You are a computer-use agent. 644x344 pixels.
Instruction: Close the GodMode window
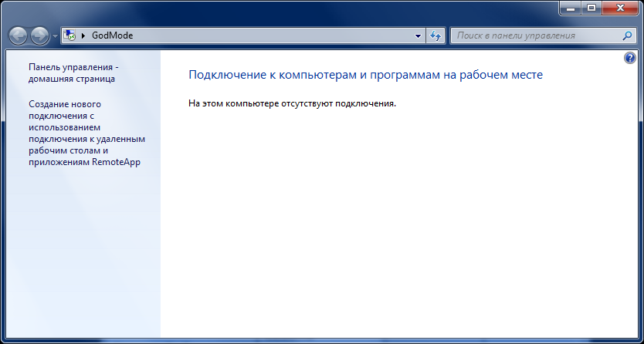click(620, 8)
